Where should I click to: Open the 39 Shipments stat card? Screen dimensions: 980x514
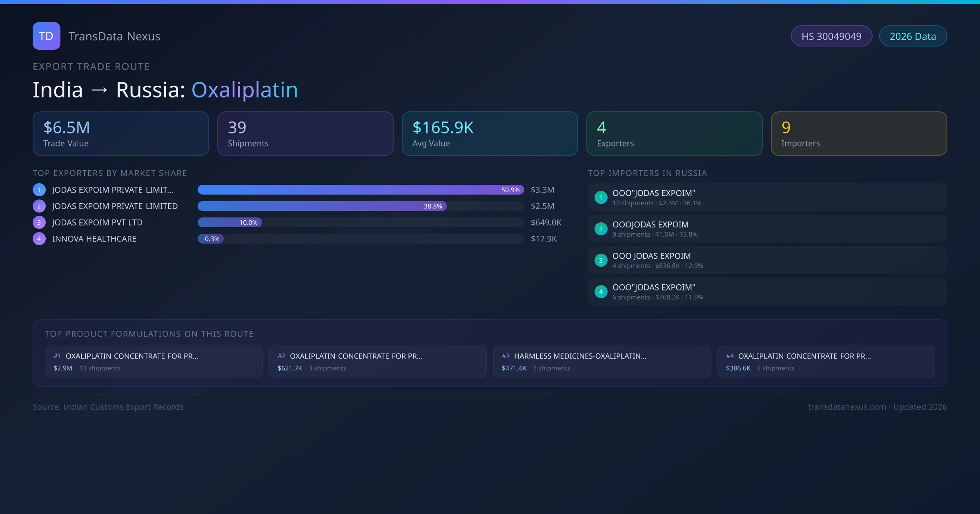pyautogui.click(x=305, y=133)
